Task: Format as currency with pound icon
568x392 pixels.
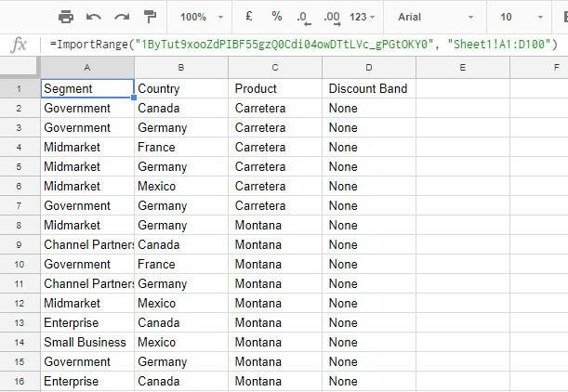Action: (x=248, y=17)
